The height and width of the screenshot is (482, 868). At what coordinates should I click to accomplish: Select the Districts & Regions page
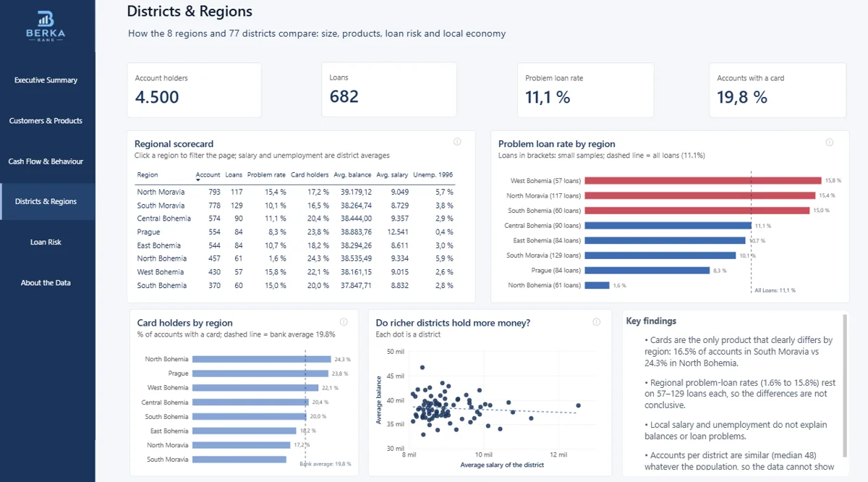click(46, 202)
